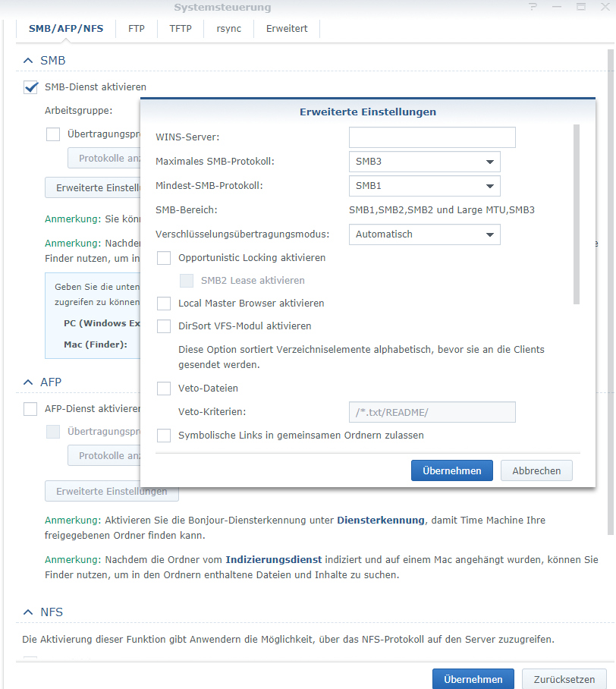
Task: Collapse the AFP section chevron
Action: click(x=28, y=382)
